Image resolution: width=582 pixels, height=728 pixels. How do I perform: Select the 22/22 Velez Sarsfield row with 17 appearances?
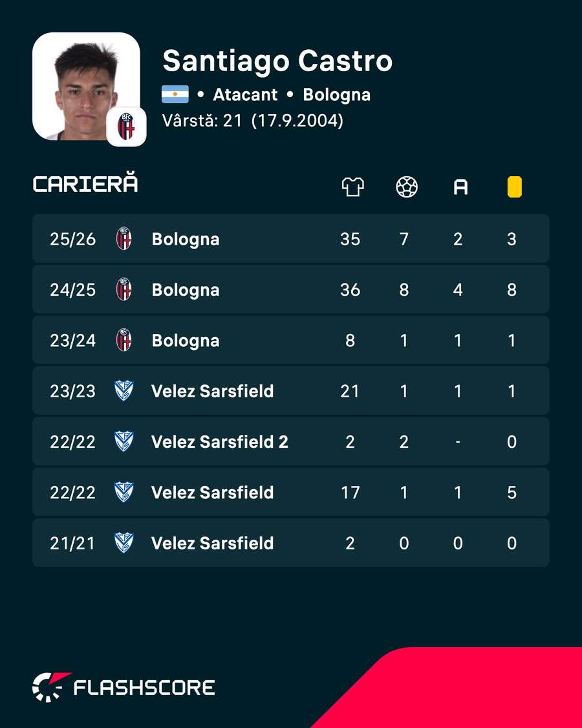[290, 492]
